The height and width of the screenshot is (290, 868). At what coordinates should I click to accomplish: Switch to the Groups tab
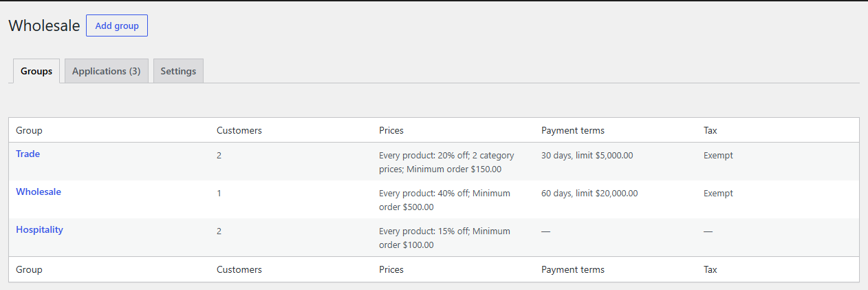[x=36, y=71]
